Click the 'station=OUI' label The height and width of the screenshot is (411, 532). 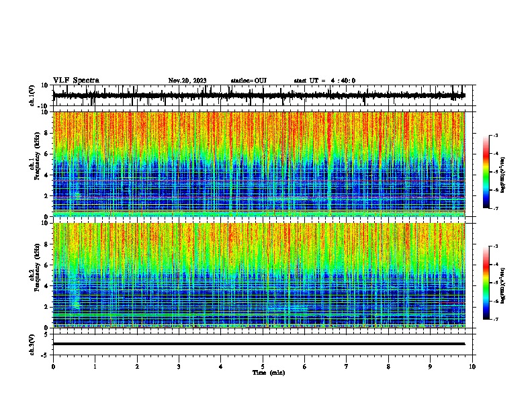(x=249, y=81)
